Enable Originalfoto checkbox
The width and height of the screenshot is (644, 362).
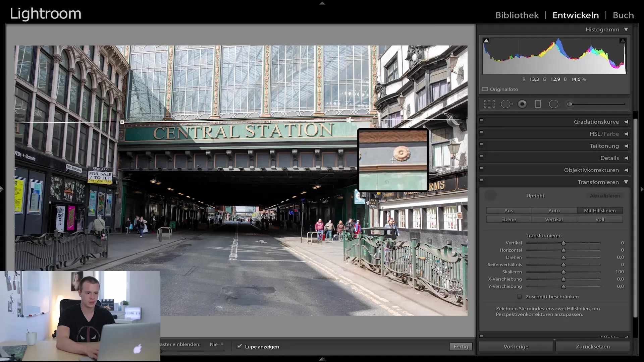click(485, 89)
